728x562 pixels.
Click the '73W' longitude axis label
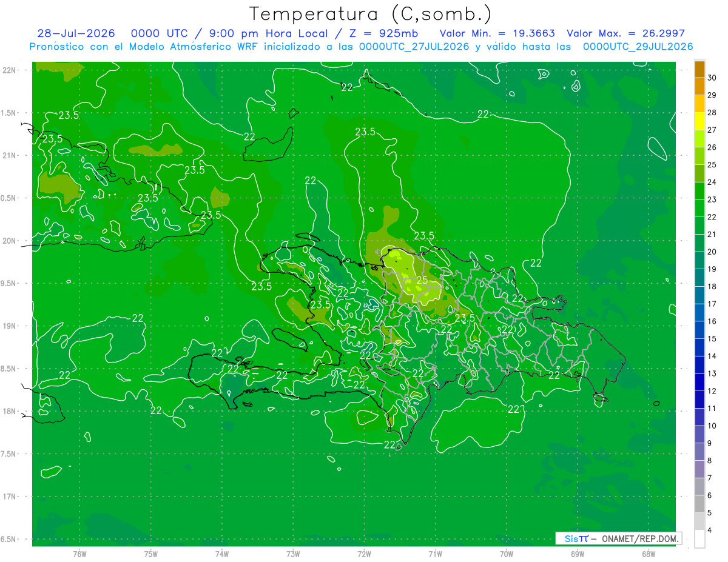[x=293, y=554]
